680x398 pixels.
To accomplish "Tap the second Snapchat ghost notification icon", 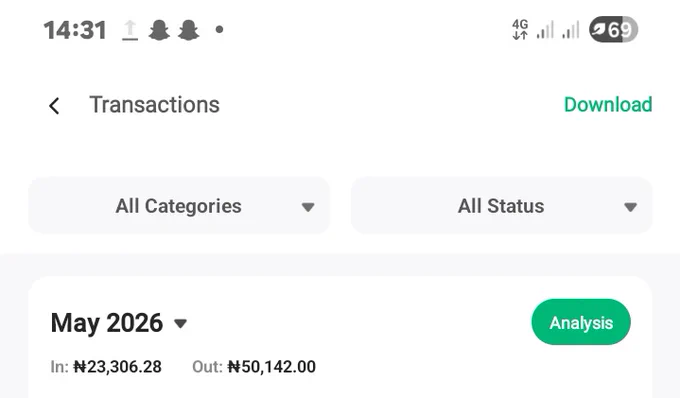I will point(189,30).
